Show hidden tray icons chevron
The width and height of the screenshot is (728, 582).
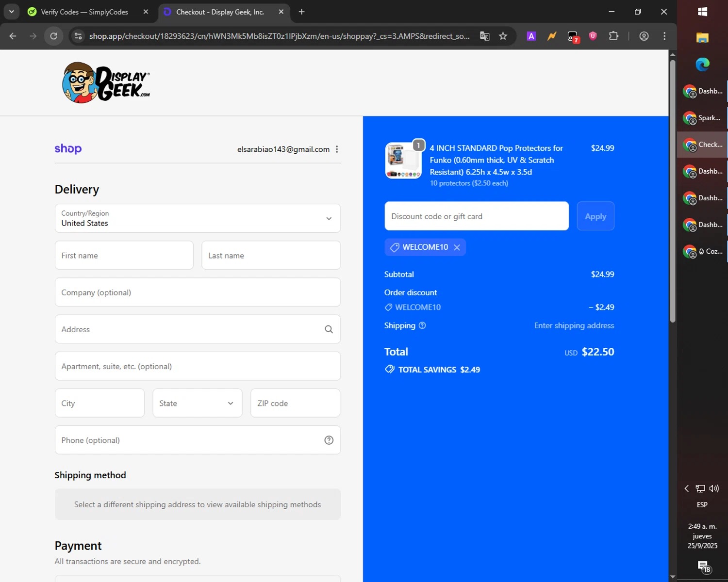(686, 488)
